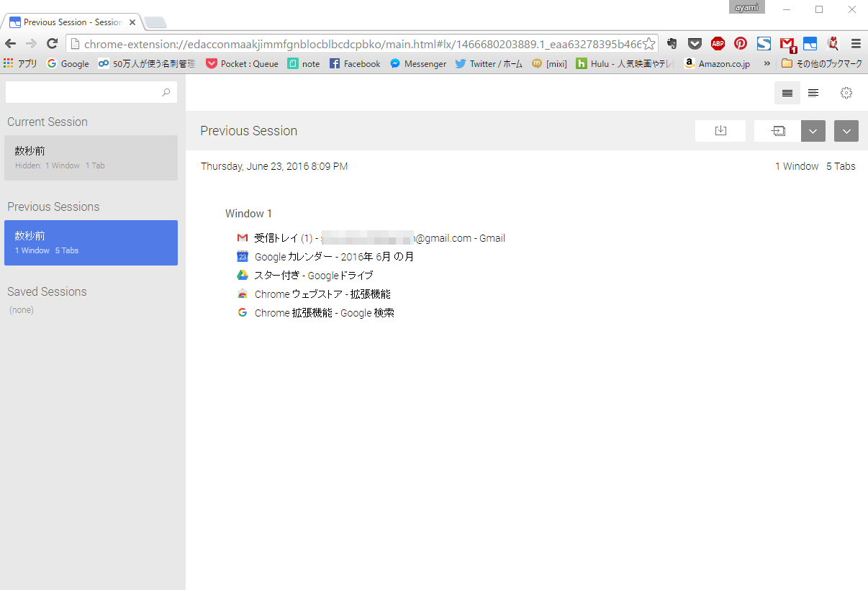Click the search magnifier icon in sidebar

pyautogui.click(x=166, y=92)
